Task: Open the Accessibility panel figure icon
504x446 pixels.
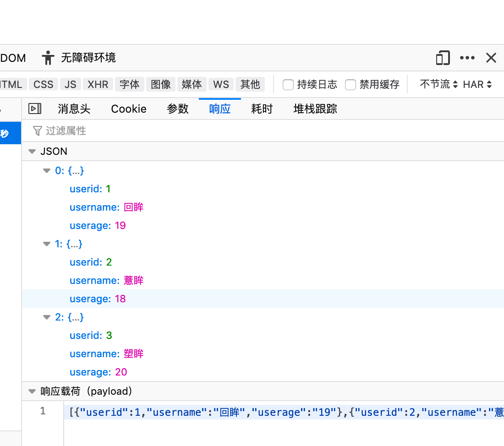Action: click(x=48, y=58)
